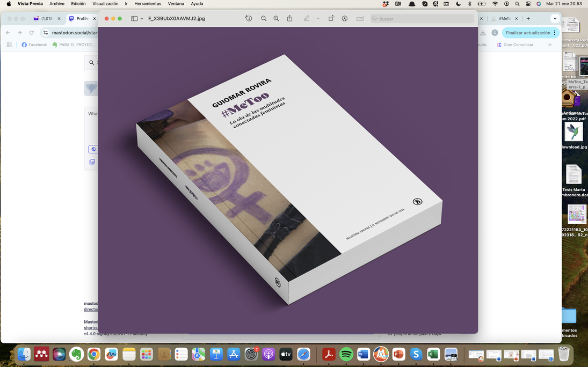Open a new tab in Chrome
Image resolution: width=588 pixels, height=367 pixels.
528,18
